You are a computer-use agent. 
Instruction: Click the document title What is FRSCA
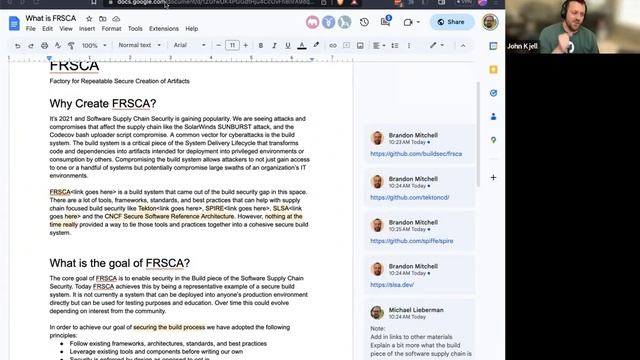tap(51, 18)
